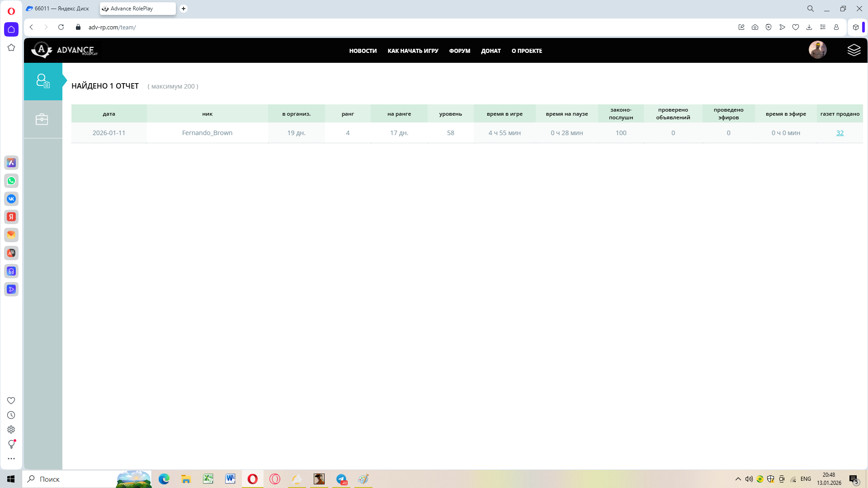Open the 32 newspapers sold link
The height and width of the screenshot is (488, 868).
click(840, 133)
